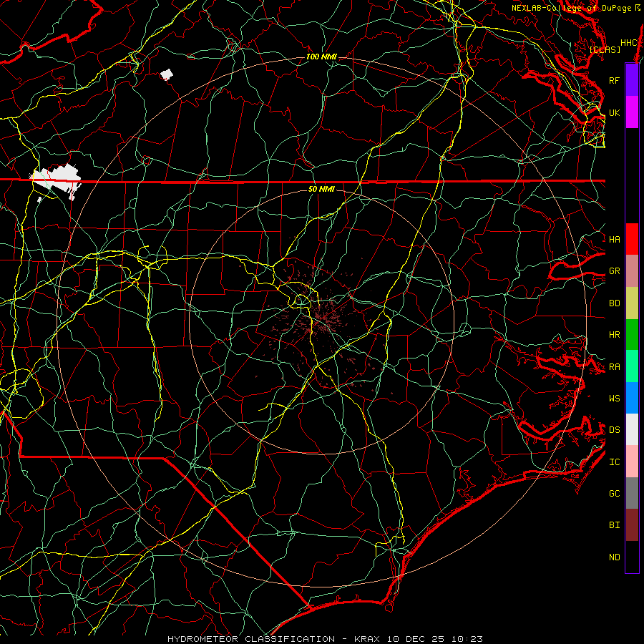Click the 10:23 time stamp
This screenshot has width=644, height=644.
click(x=467, y=639)
